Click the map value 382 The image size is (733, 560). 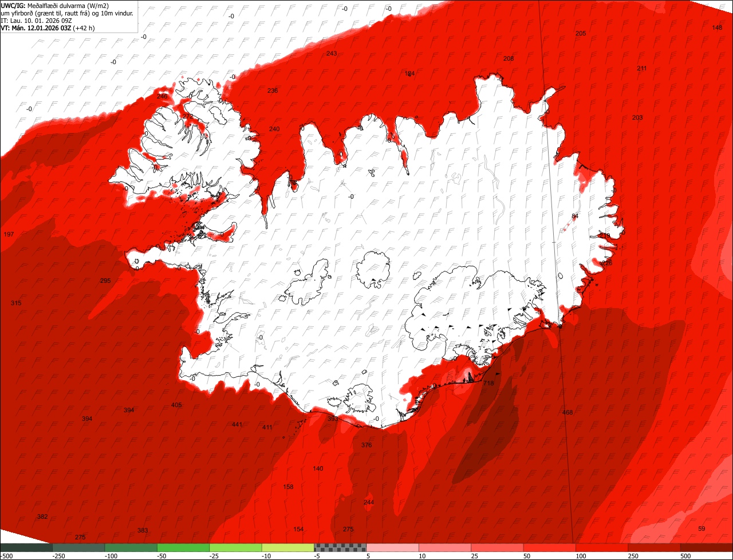[42, 516]
